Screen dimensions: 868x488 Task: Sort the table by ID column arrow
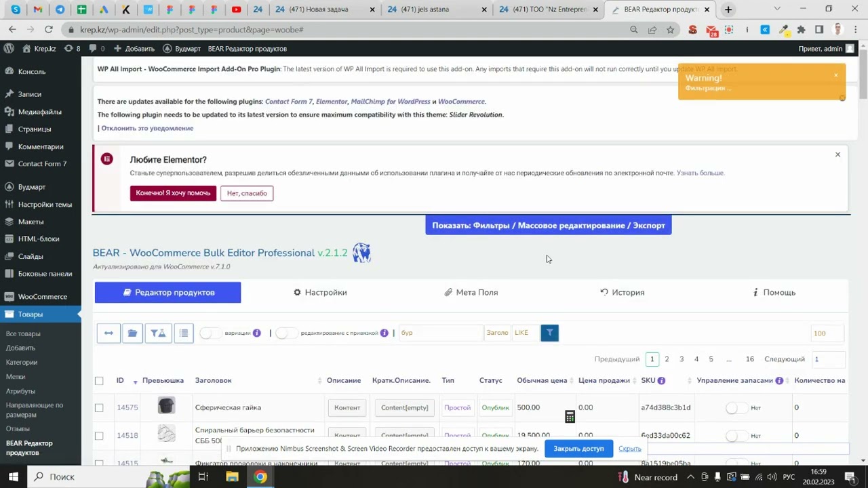pos(135,382)
